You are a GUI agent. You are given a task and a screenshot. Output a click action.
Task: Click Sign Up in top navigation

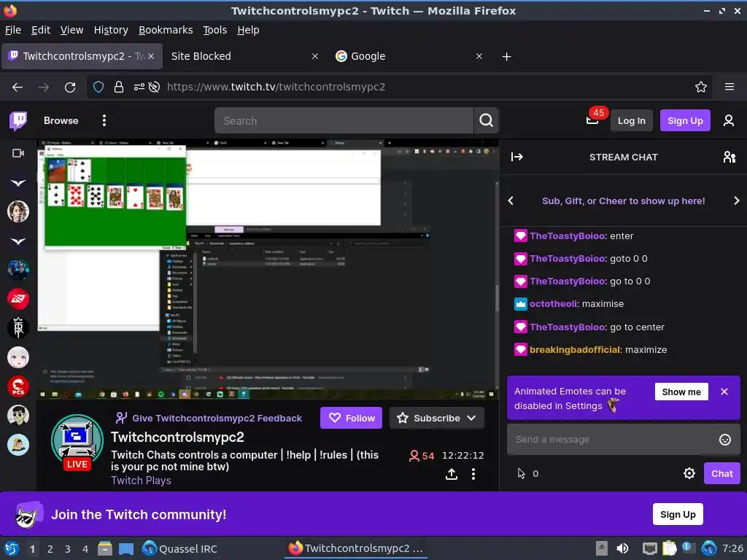(x=684, y=120)
